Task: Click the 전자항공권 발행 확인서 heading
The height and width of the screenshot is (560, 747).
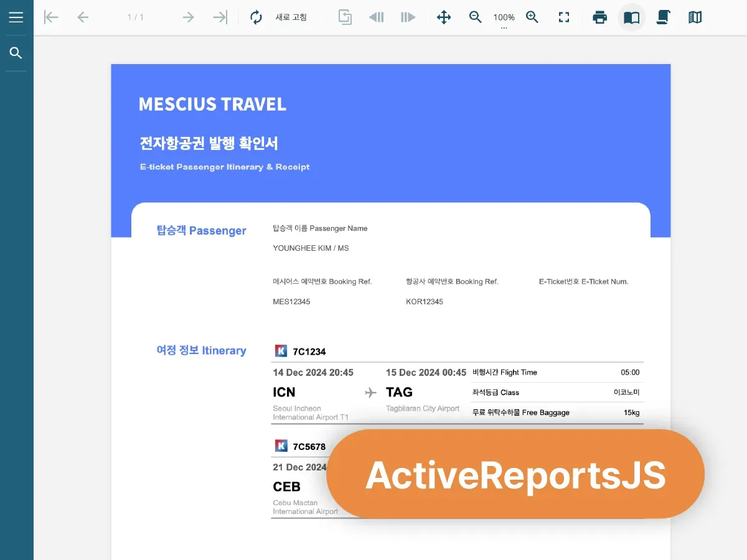Action: 209,144
